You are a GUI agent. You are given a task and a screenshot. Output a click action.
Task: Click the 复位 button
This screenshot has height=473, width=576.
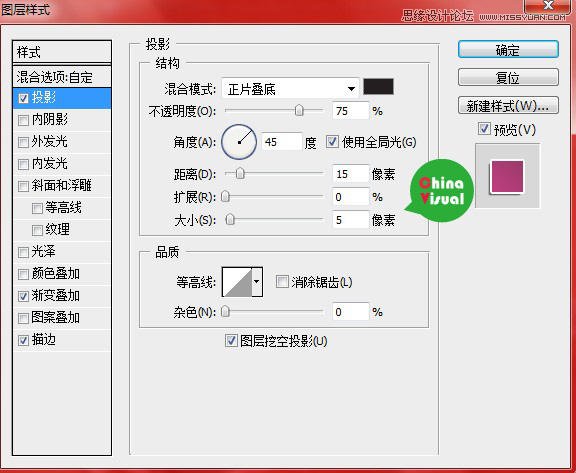tap(508, 77)
